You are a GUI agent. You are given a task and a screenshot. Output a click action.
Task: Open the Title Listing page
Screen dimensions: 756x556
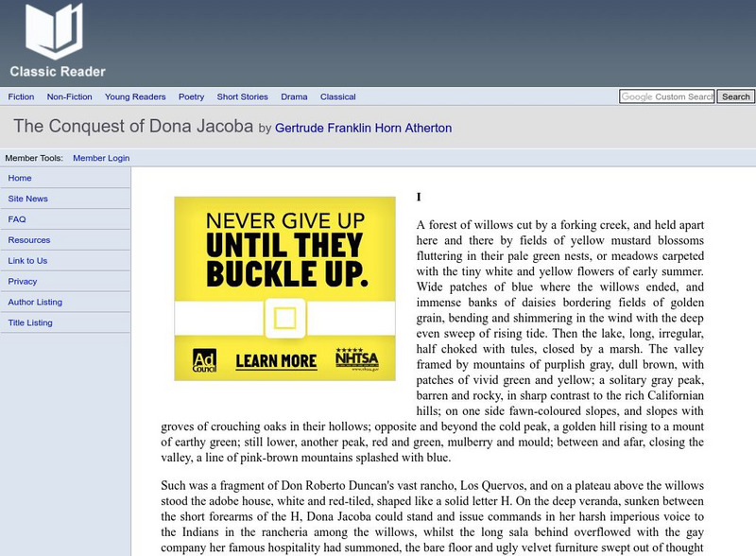(30, 322)
